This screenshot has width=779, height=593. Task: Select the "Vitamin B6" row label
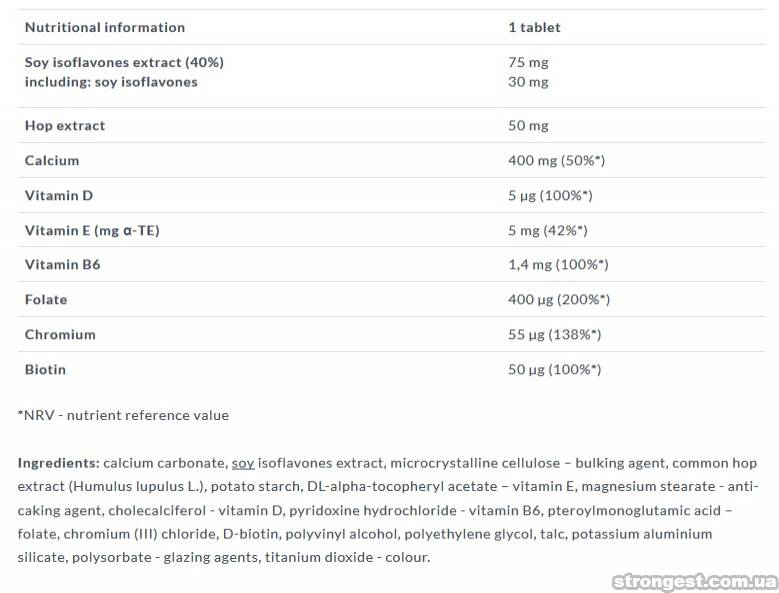click(62, 265)
